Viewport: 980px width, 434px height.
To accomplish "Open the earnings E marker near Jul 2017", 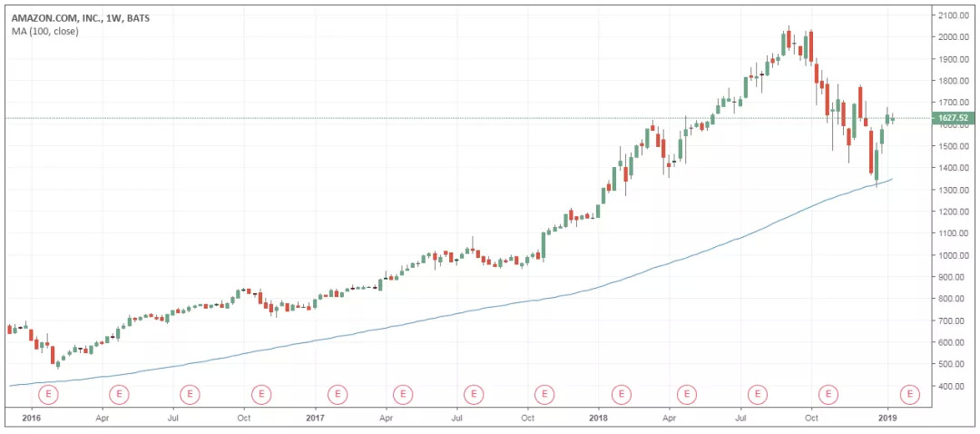I will click(x=475, y=394).
